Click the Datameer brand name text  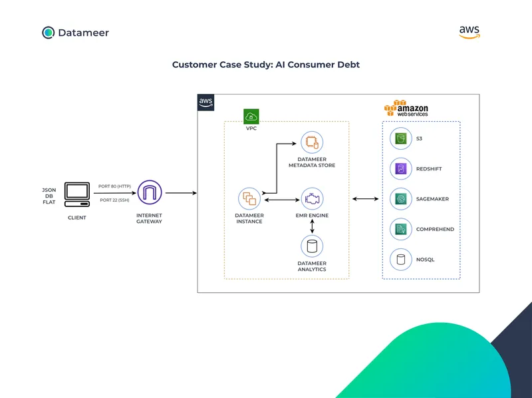pyautogui.click(x=84, y=33)
